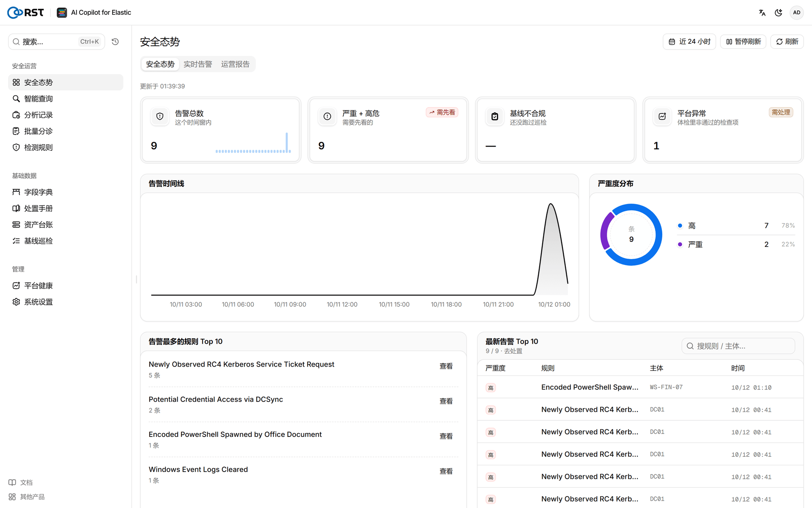812x508 pixels.
Task: Open the Encoded PowerShell Spaw... alert row
Action: [x=640, y=387]
